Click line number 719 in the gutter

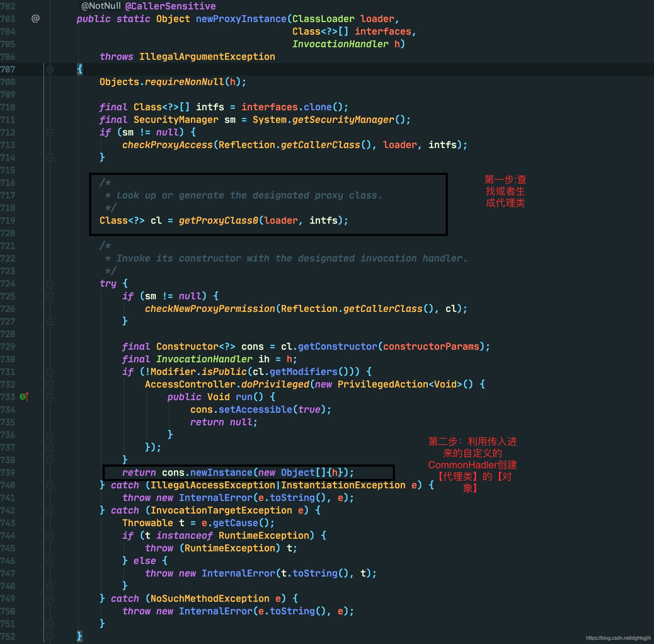pyautogui.click(x=8, y=221)
